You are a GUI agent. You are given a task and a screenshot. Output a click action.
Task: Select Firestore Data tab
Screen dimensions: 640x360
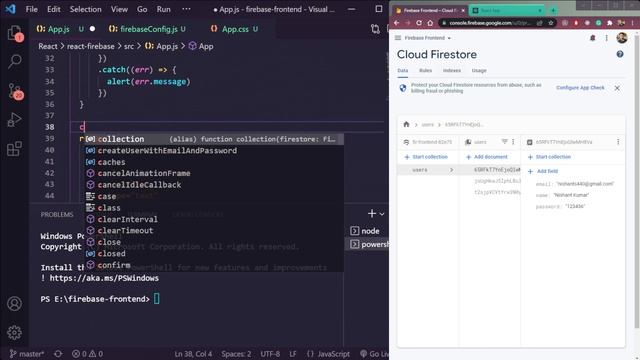[x=402, y=71]
